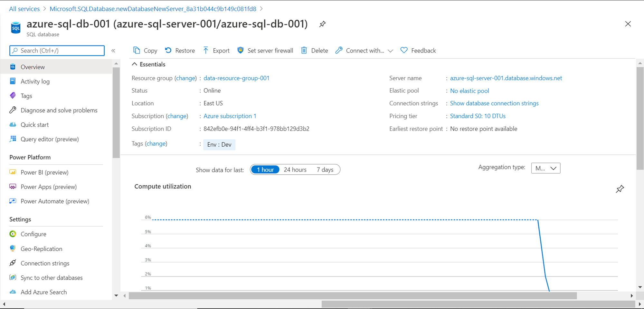644x309 pixels.
Task: Click the Geo-Replication globe icon
Action: coord(13,248)
